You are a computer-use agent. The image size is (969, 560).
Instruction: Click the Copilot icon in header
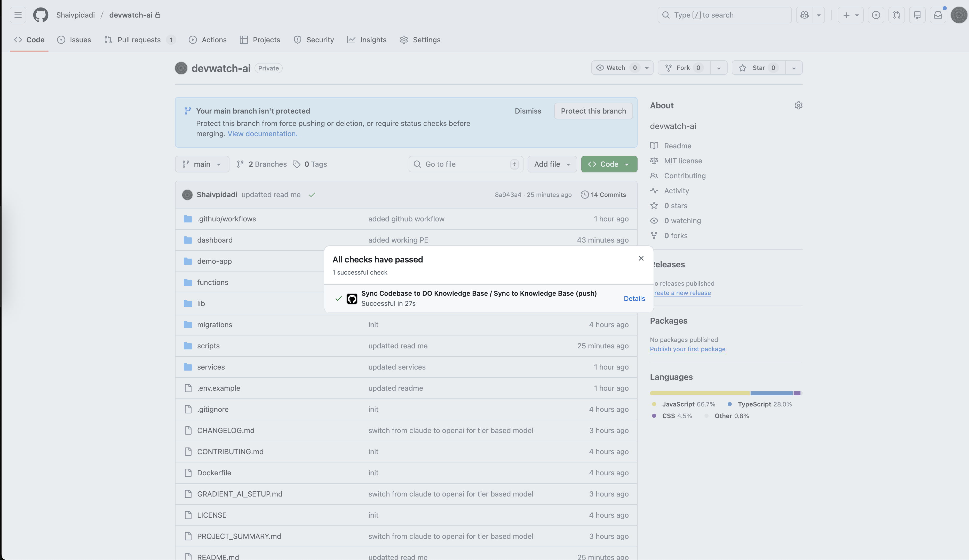[x=804, y=15]
